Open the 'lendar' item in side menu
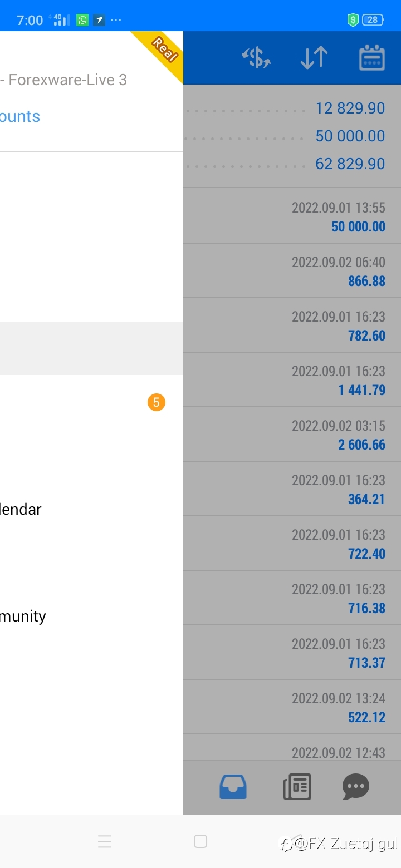Viewport: 401px width, 868px height. point(21,509)
